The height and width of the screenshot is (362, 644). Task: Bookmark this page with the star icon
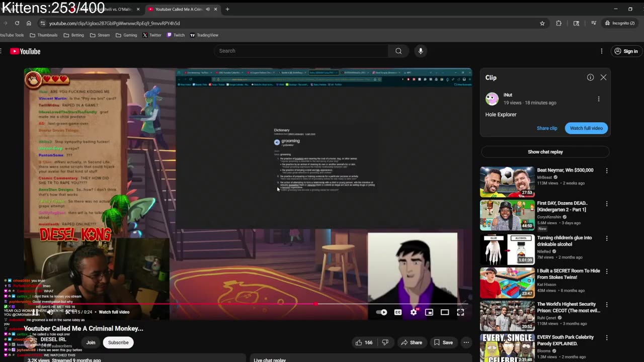pos(542,23)
